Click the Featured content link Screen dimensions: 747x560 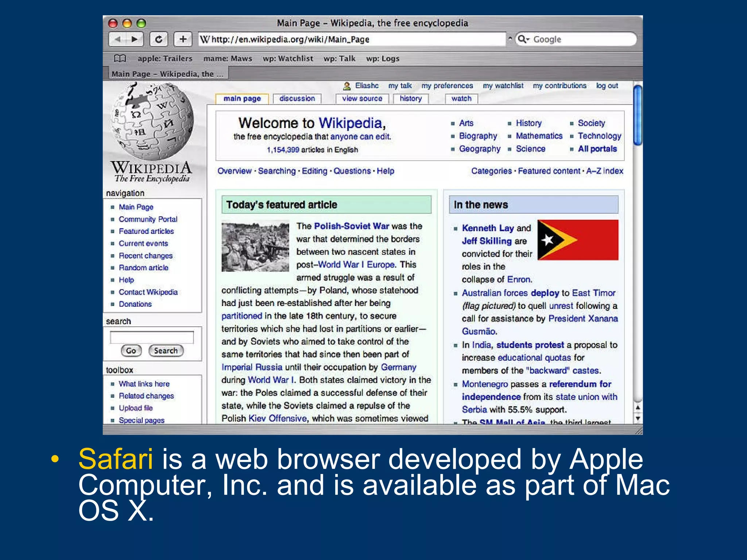click(549, 171)
